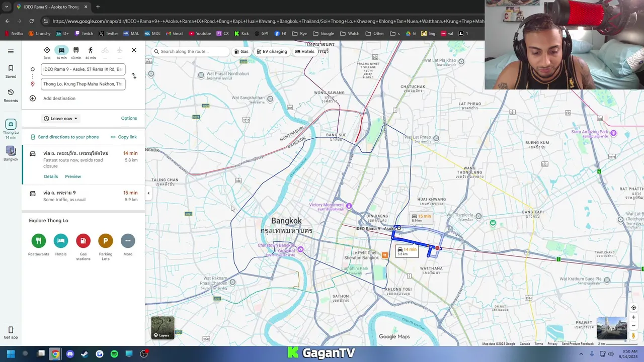Viewport: 644px width, 362px height.
Task: Explore Hotels near Thong Lo
Action: tap(61, 245)
